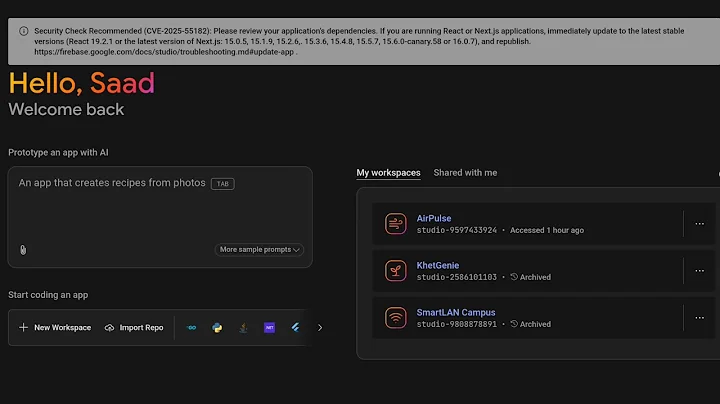Open more options for SmartLAN Campus workspace
The image size is (720, 404).
tap(699, 318)
